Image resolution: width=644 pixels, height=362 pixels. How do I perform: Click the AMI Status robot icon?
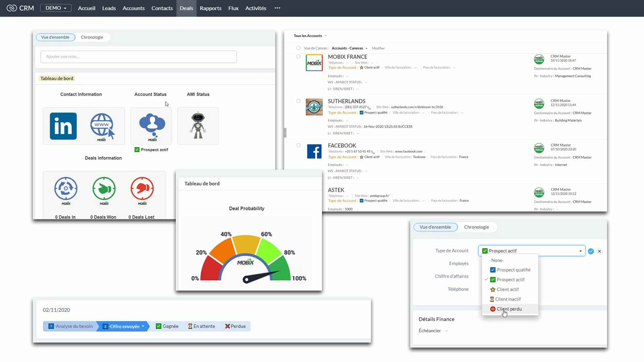[198, 126]
